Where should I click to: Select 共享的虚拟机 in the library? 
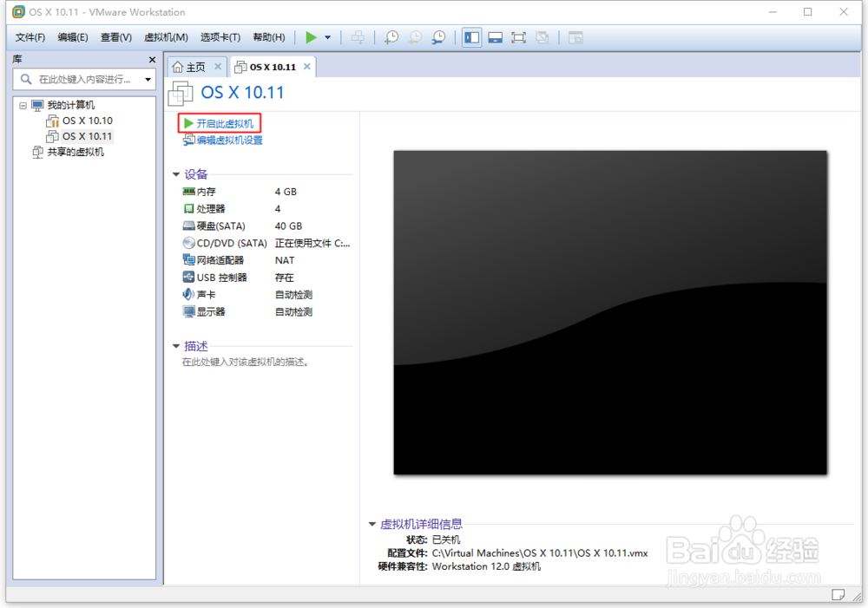pos(76,152)
